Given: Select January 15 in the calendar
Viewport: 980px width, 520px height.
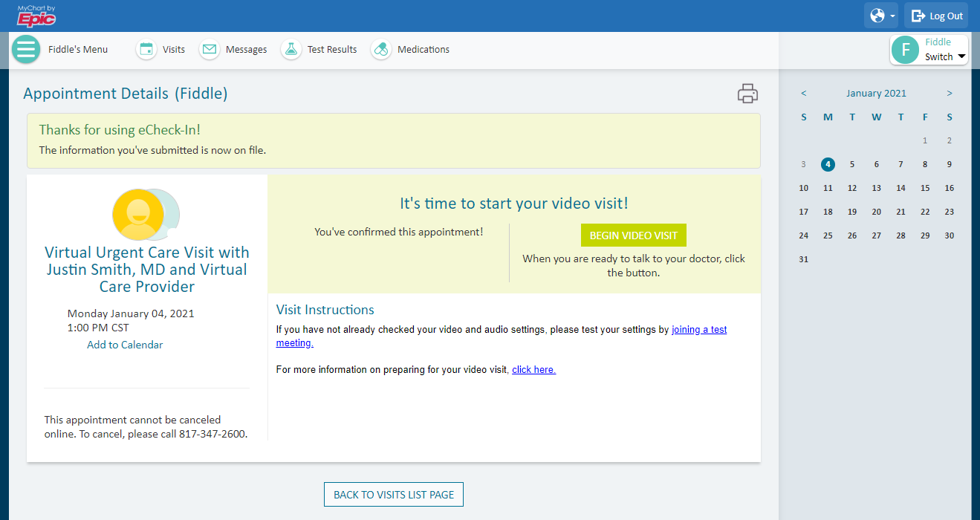Looking at the screenshot, I should [925, 189].
